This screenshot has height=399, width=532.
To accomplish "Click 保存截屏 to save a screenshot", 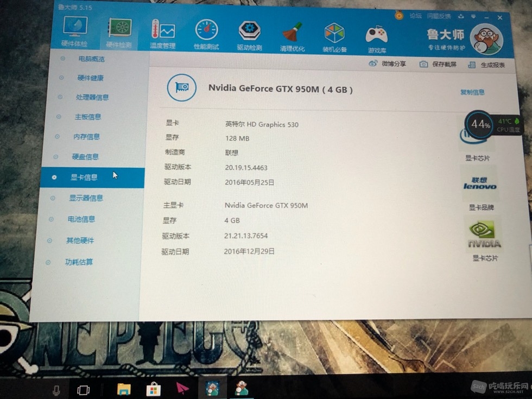I will 439,64.
